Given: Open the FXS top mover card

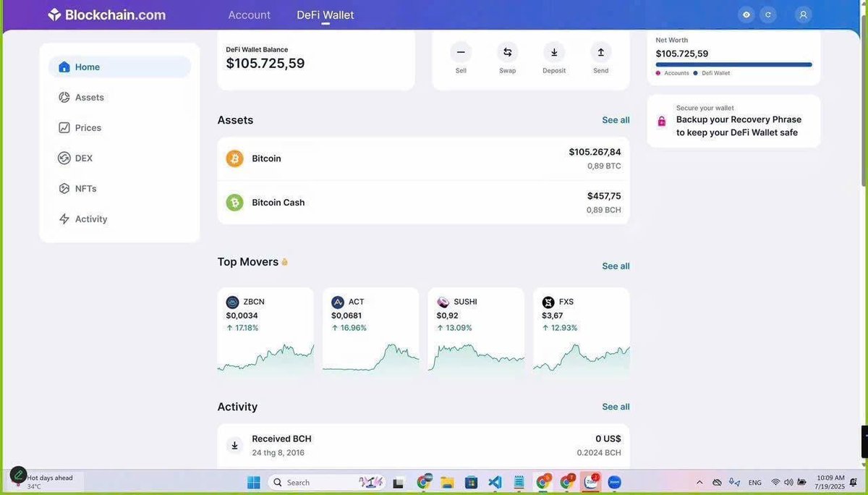Looking at the screenshot, I should click(x=582, y=330).
